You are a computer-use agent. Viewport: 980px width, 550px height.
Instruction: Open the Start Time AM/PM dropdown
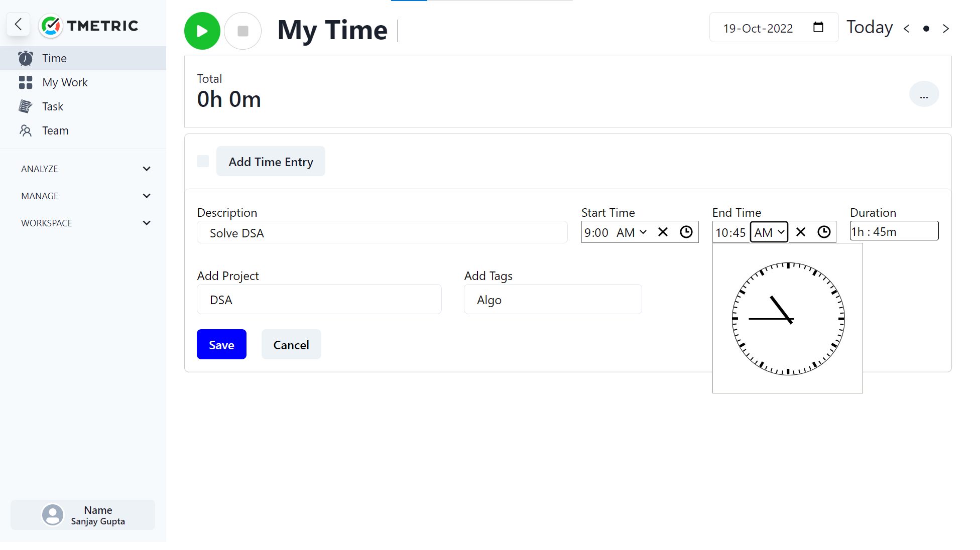pyautogui.click(x=631, y=232)
